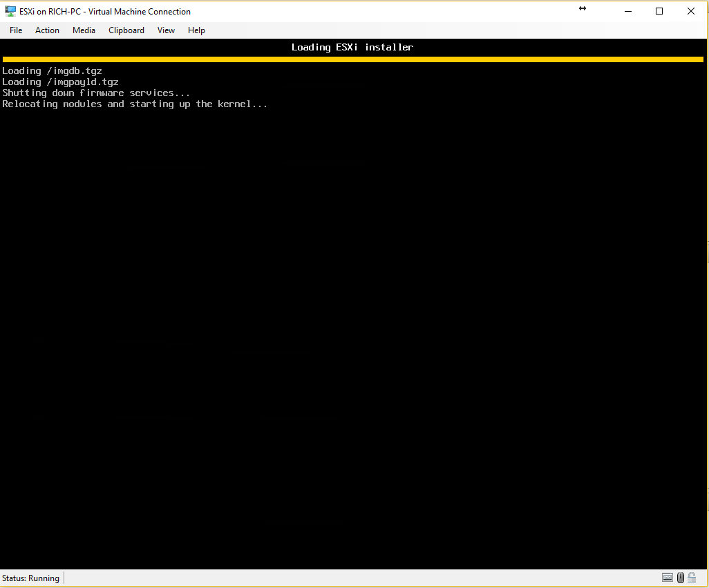The height and width of the screenshot is (588, 709).
Task: Open the Action menu
Action: pyautogui.click(x=47, y=30)
